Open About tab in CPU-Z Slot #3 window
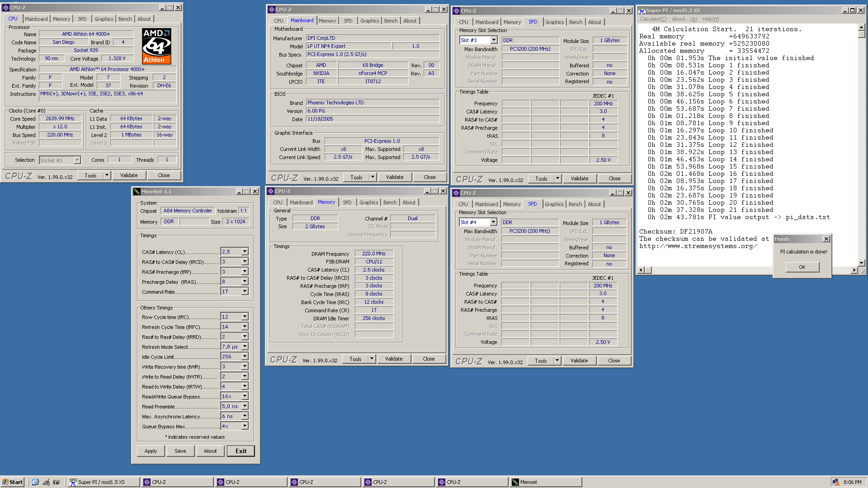The height and width of the screenshot is (488, 868). click(595, 22)
